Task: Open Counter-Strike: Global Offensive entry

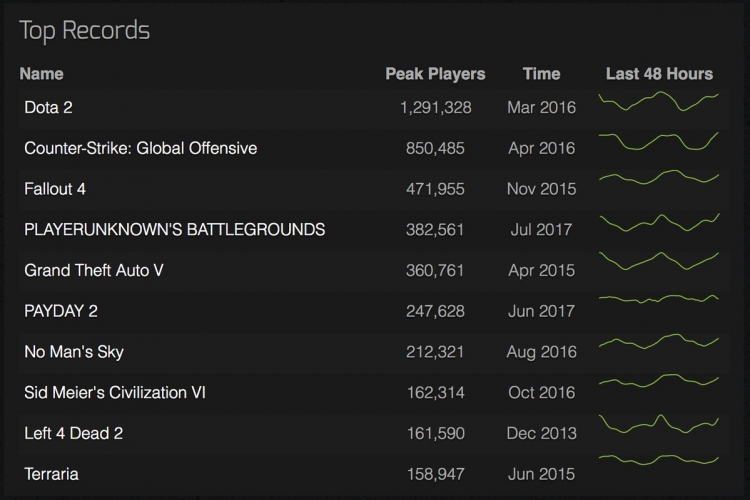Action: click(141, 148)
